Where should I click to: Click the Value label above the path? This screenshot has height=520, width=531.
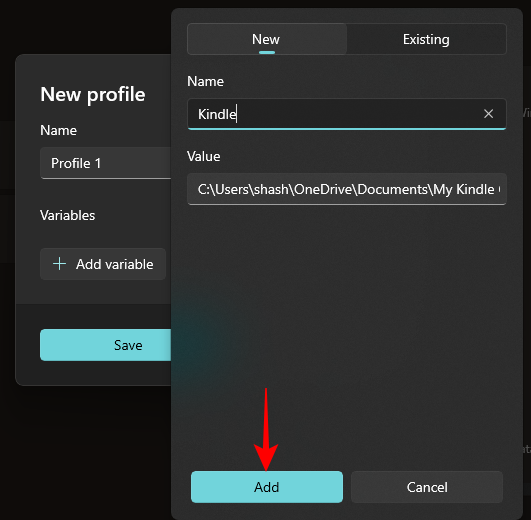(x=204, y=156)
